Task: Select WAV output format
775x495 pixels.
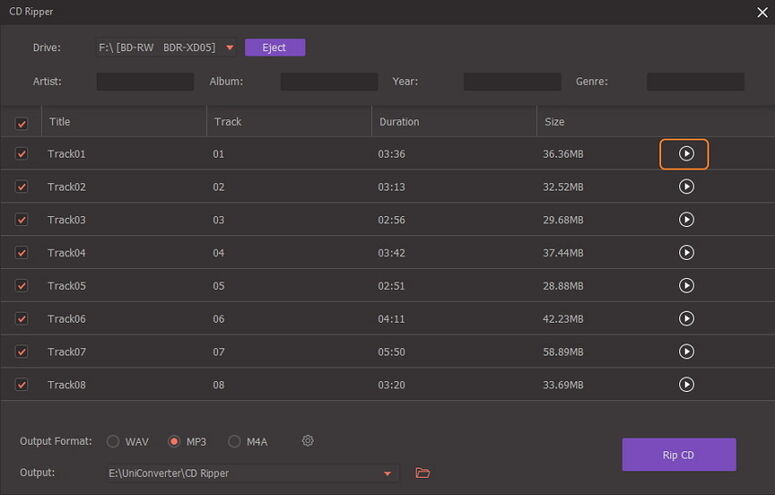Action: tap(113, 441)
